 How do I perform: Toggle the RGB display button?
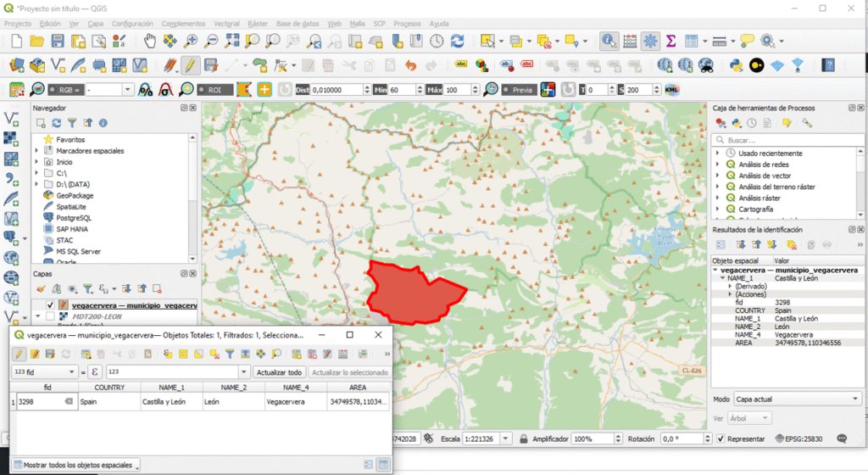pos(65,90)
